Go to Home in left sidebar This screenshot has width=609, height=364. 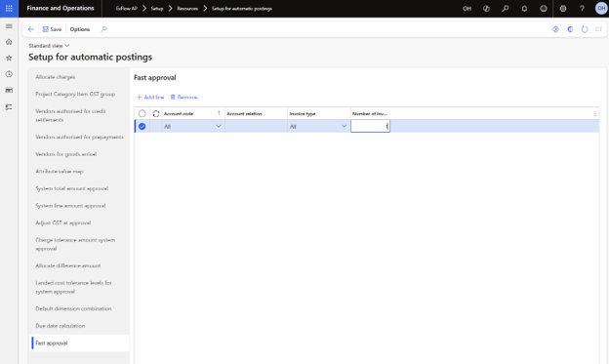[9, 42]
